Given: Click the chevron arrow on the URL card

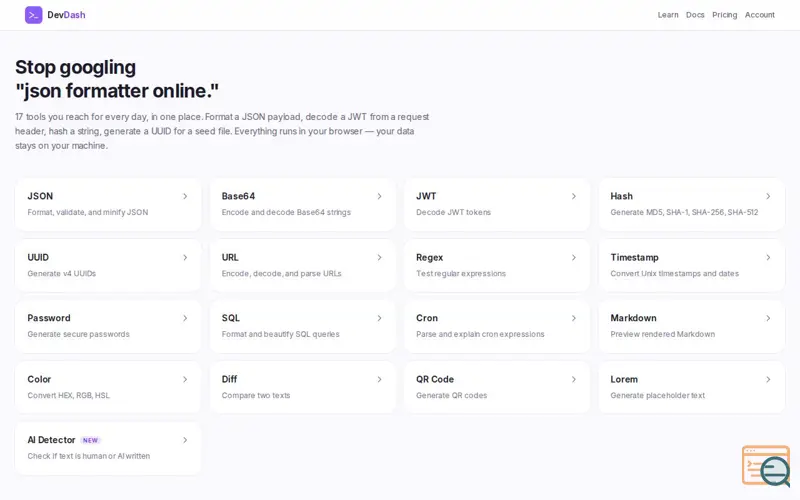Looking at the screenshot, I should (x=380, y=258).
